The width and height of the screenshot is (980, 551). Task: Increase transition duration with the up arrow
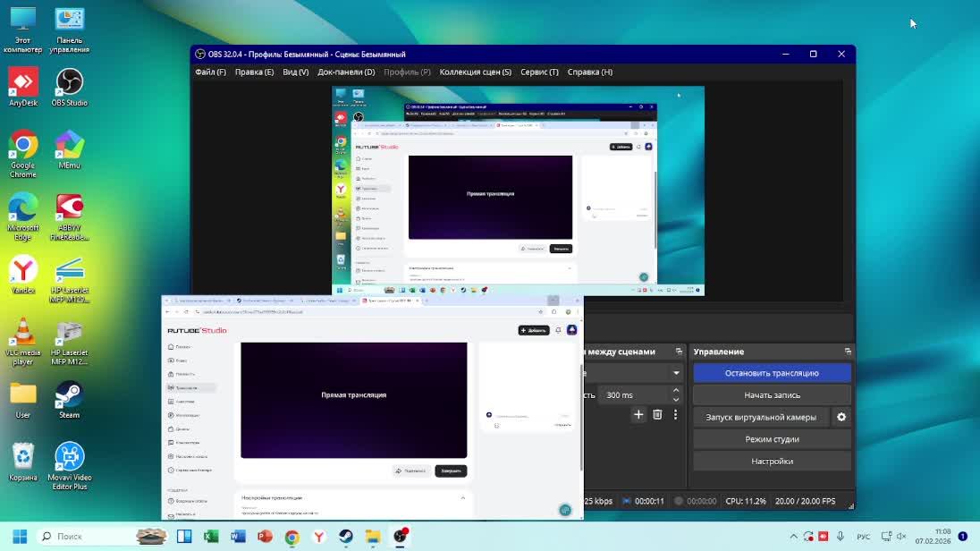pos(676,391)
